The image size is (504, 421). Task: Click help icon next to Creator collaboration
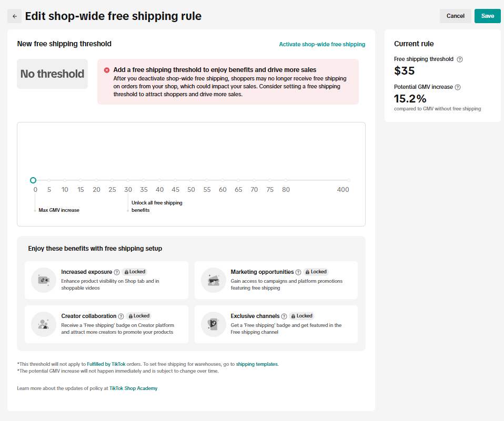[121, 316]
